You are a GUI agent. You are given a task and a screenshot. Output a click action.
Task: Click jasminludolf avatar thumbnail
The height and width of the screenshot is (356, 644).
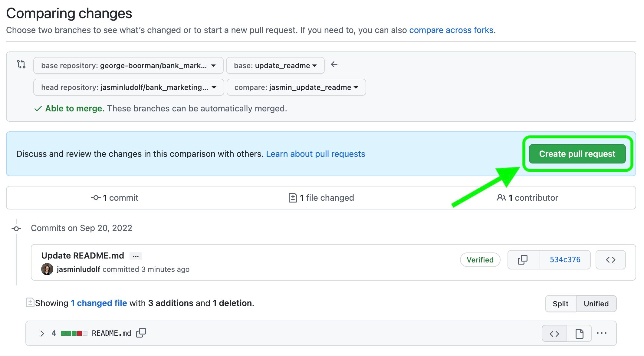[47, 269]
